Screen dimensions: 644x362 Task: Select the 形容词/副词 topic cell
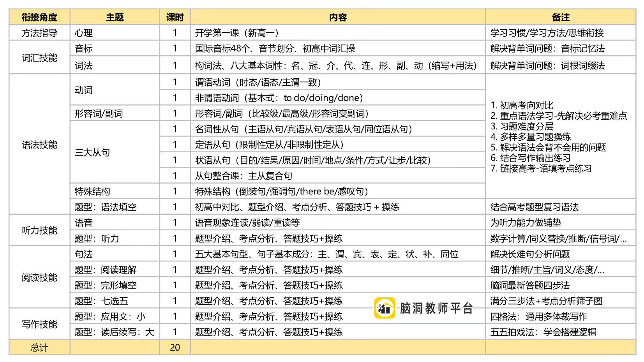(115, 113)
